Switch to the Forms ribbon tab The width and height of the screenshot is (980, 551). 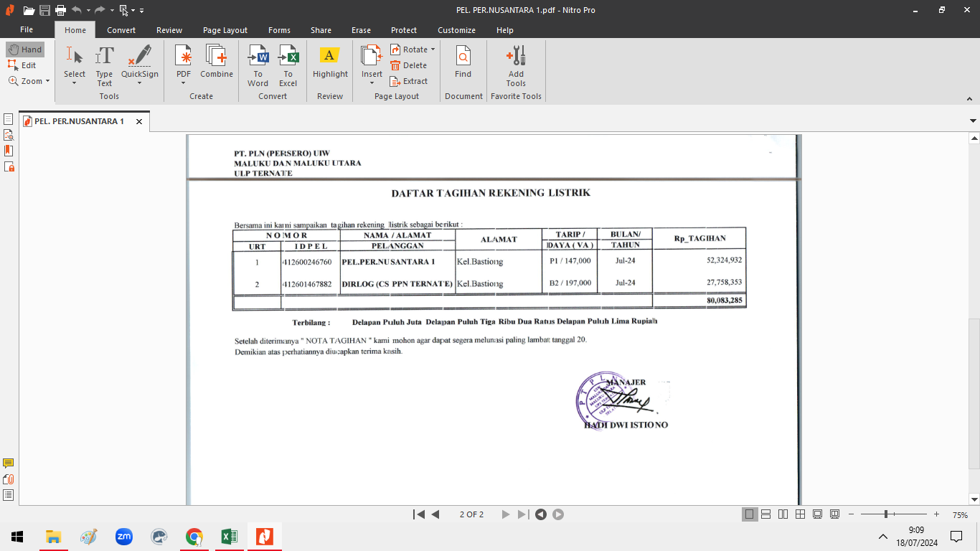[x=280, y=30]
